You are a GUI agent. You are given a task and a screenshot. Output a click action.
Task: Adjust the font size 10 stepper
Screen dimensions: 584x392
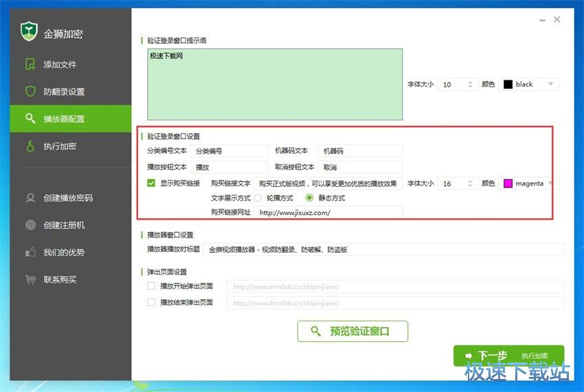(x=470, y=84)
